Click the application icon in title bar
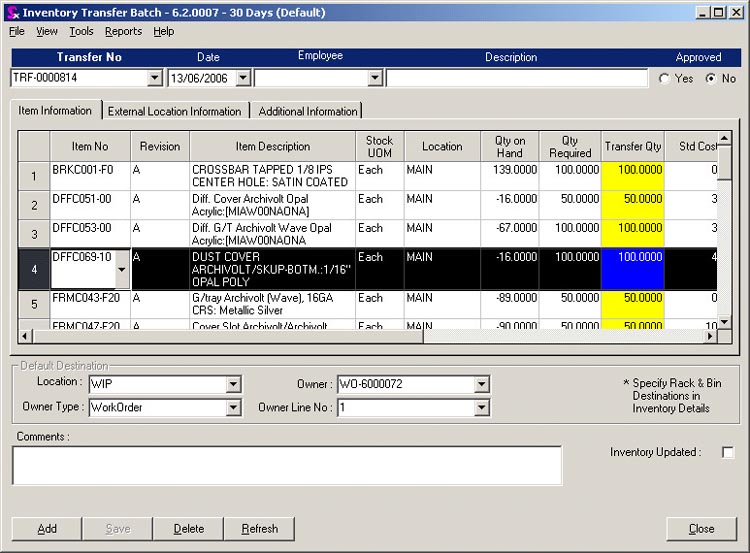750x553 pixels. click(11, 12)
